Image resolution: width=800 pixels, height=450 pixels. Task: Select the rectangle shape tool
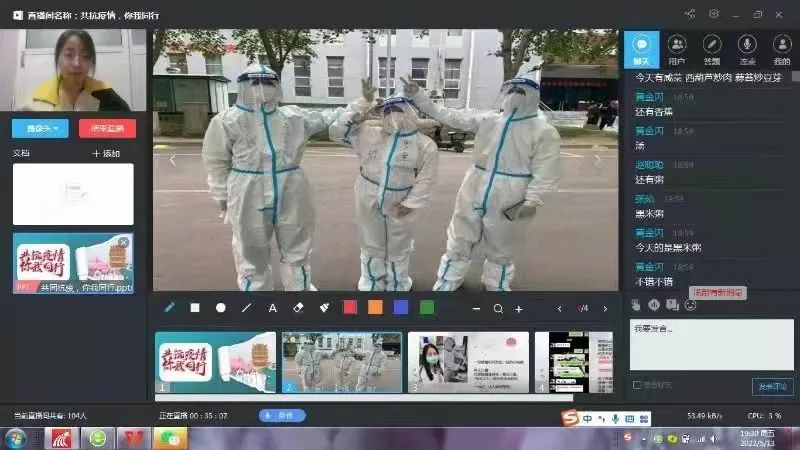point(195,308)
